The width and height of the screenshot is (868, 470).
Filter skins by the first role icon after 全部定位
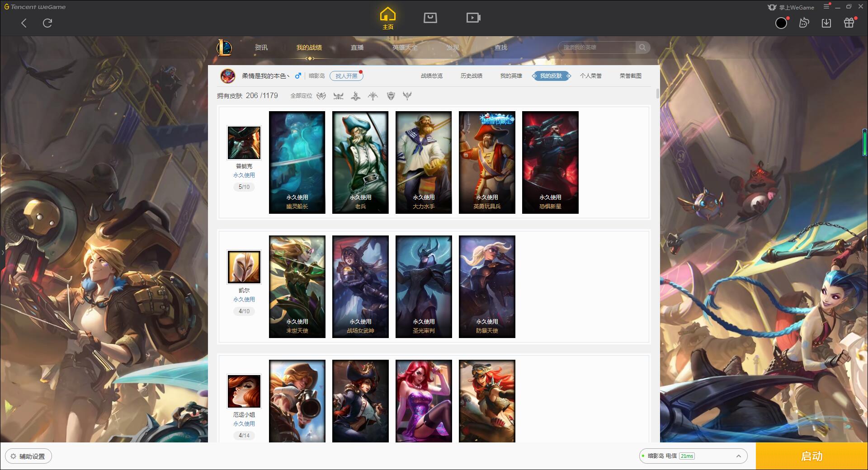[x=321, y=96]
